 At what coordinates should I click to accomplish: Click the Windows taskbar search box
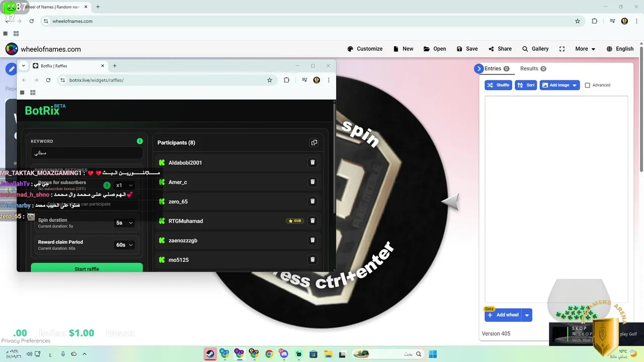click(x=387, y=354)
